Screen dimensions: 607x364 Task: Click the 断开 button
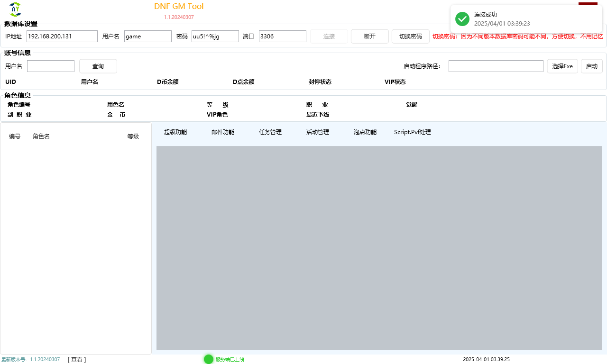pyautogui.click(x=370, y=36)
